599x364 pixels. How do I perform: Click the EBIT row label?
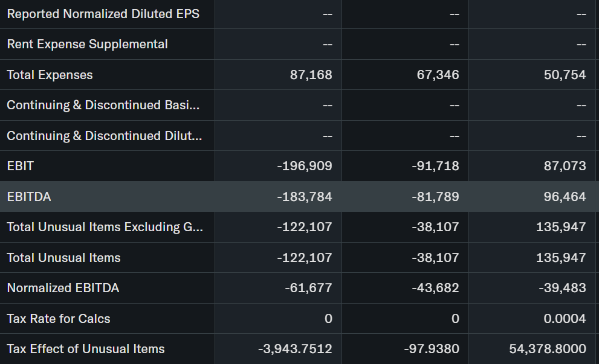(x=20, y=166)
